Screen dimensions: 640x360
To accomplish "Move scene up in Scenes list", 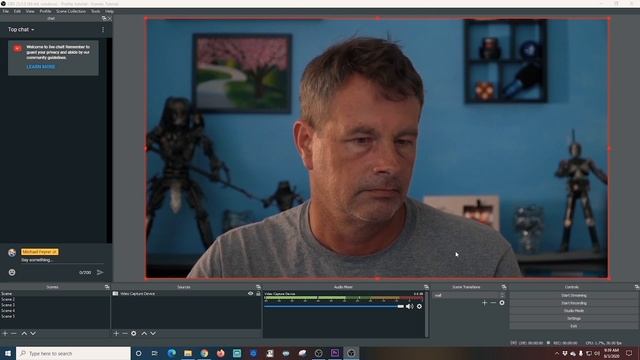I will tap(24, 333).
